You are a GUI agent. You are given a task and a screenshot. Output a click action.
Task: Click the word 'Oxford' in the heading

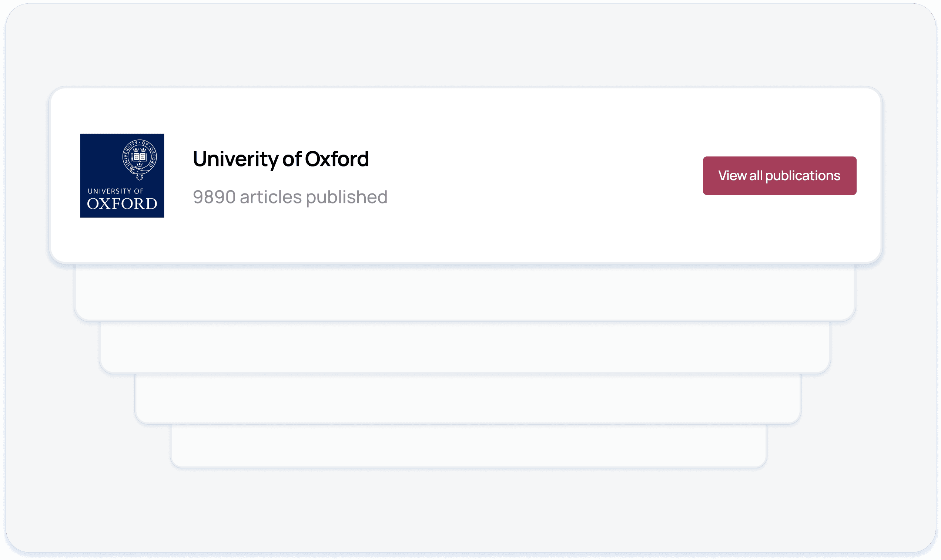[x=336, y=159]
